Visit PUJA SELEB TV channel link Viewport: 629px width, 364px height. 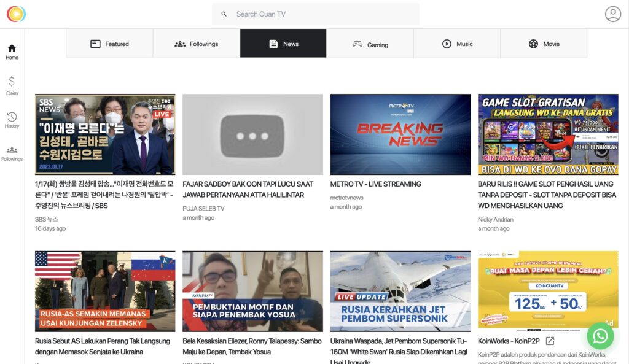pos(203,209)
